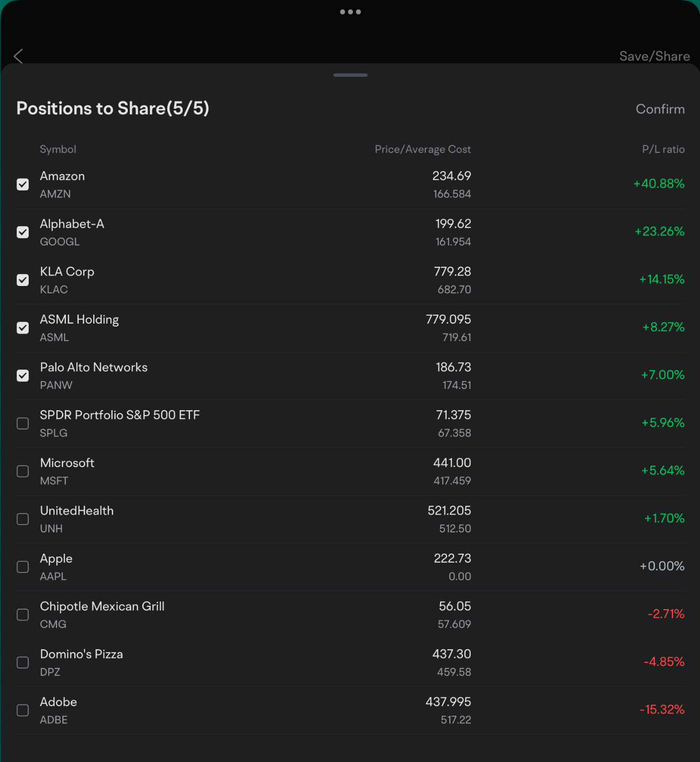This screenshot has width=700, height=762.
Task: Click the KLAC ticker symbol
Action: pyautogui.click(x=54, y=290)
